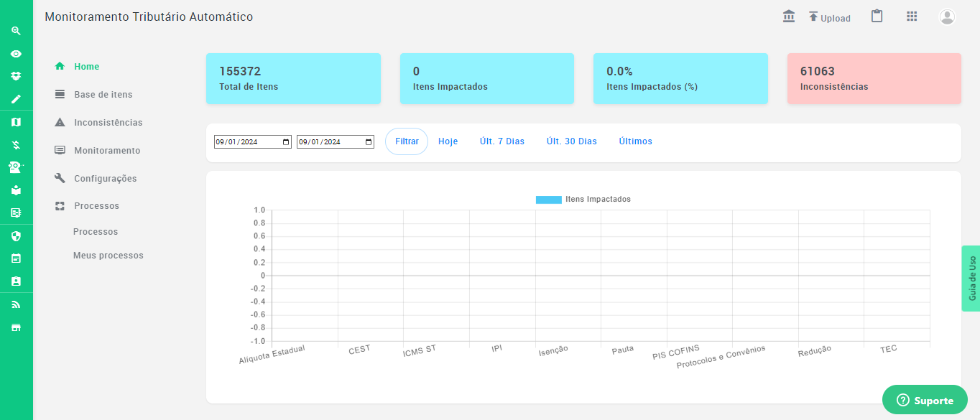Open the clipboard icon in top bar
This screenshot has height=420, width=980.
coord(877,16)
